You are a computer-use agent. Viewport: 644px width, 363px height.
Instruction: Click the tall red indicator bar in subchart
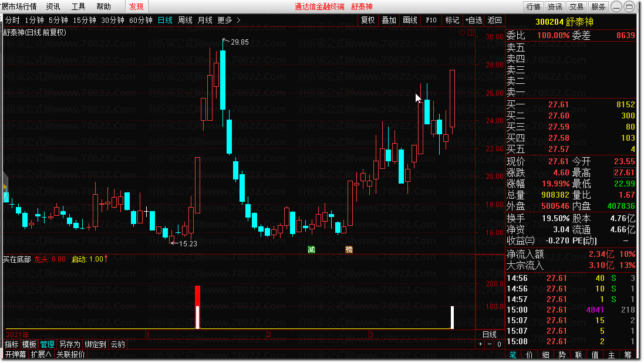point(198,307)
